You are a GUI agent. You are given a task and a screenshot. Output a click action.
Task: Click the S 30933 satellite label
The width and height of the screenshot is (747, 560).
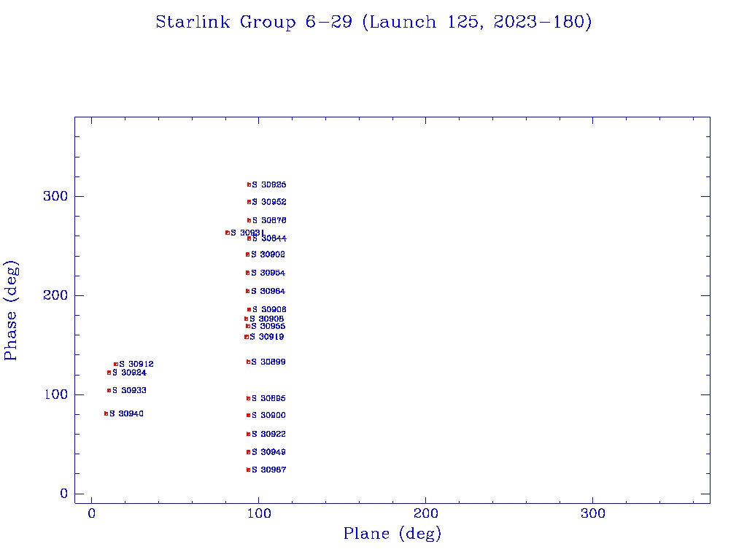(130, 391)
